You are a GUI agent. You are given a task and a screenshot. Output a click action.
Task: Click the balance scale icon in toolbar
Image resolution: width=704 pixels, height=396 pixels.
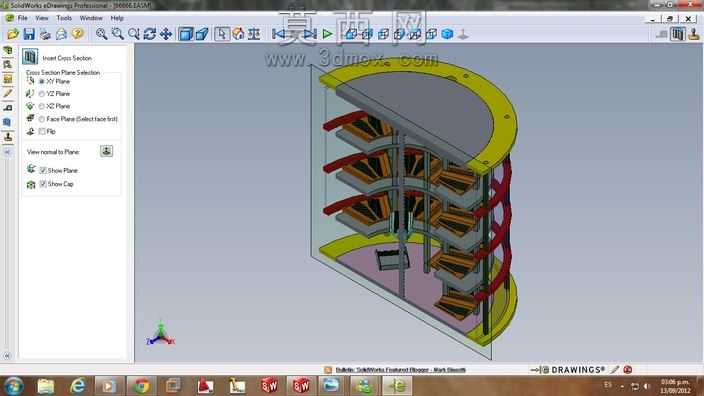point(254,34)
